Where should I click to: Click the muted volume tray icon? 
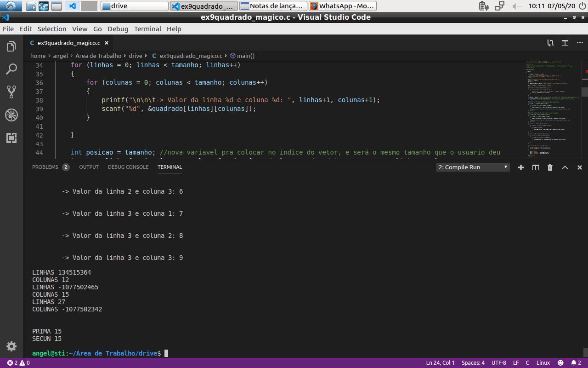(x=517, y=6)
